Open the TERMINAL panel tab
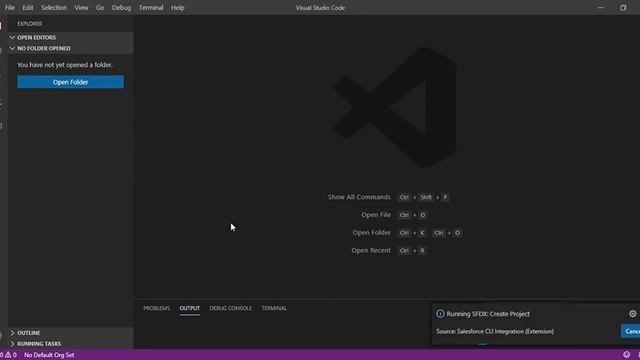640x360 pixels. point(274,308)
